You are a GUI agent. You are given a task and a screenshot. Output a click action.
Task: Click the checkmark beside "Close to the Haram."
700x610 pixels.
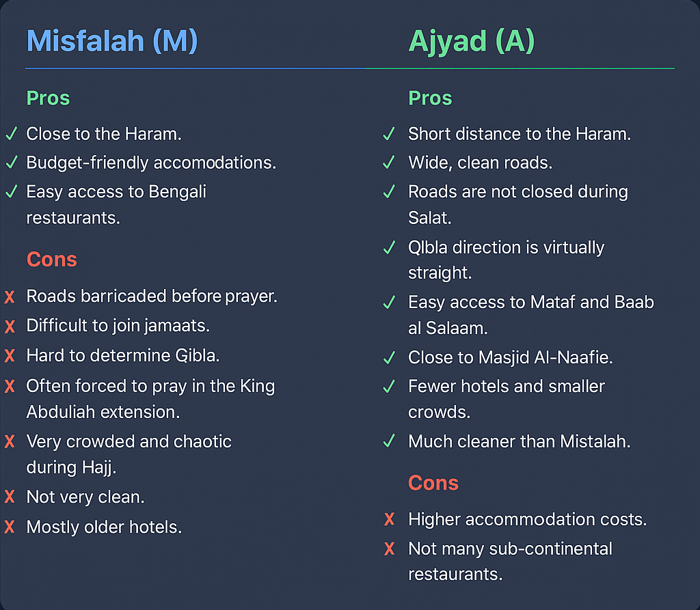(10, 134)
